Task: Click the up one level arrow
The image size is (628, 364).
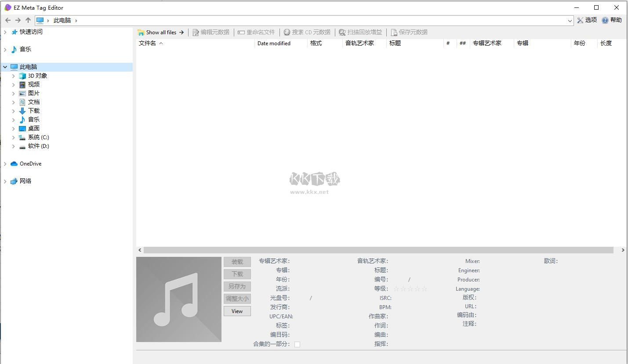Action: (x=28, y=20)
